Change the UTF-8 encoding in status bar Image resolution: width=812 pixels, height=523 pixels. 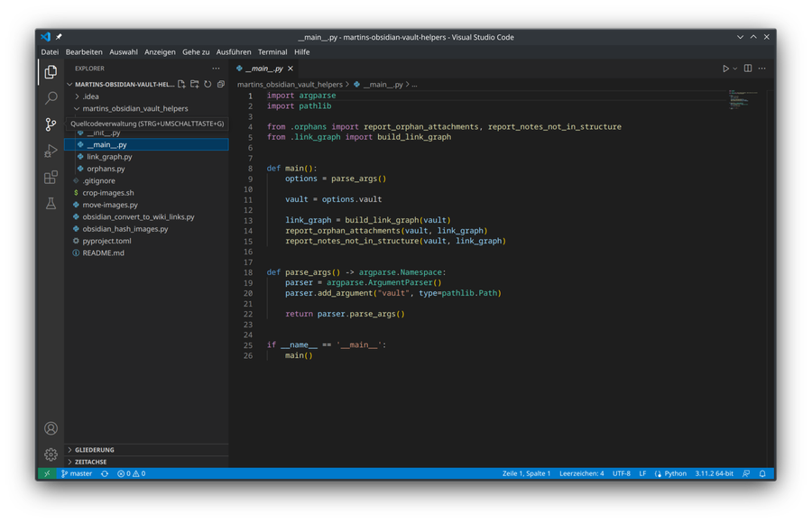pyautogui.click(x=622, y=473)
